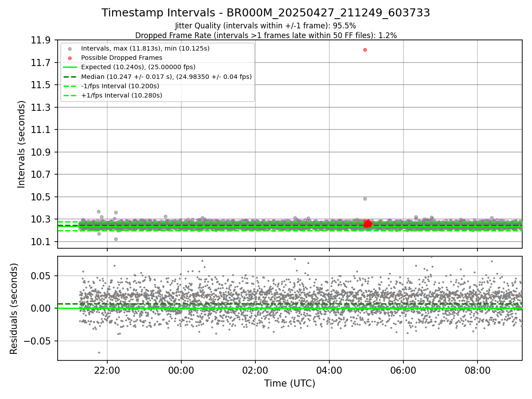This screenshot has height=399, width=532.
Task: Click the Intervals (seconds) axis label
Action: (22, 144)
